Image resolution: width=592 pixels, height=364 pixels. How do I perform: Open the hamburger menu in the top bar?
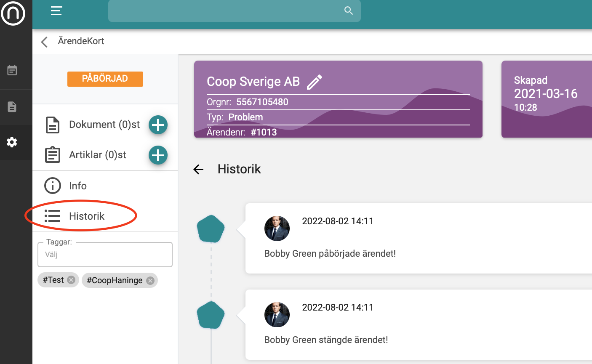pos(56,11)
